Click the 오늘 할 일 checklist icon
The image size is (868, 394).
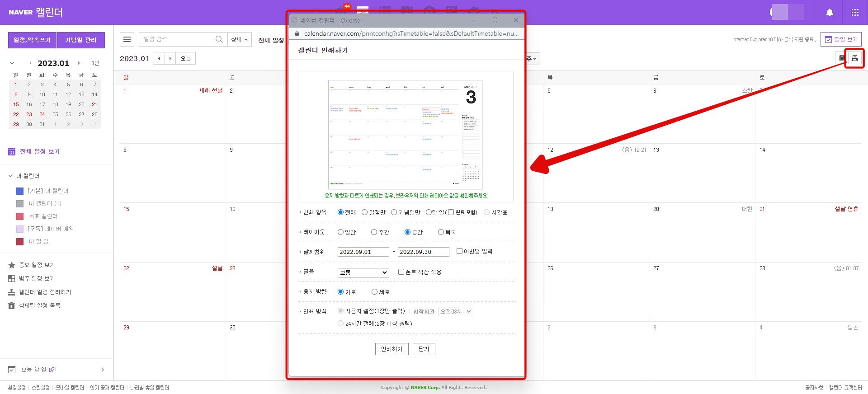[x=12, y=370]
